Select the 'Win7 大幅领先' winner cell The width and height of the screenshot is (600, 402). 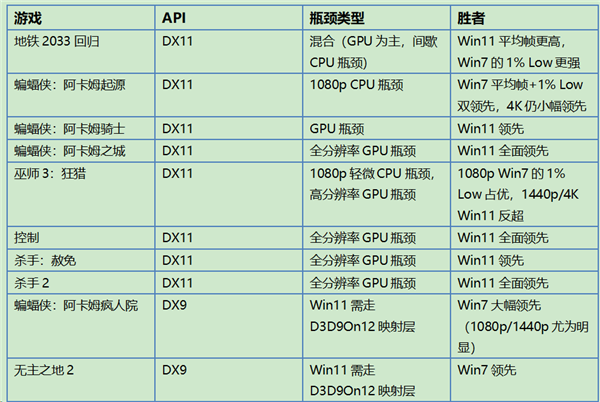525,326
